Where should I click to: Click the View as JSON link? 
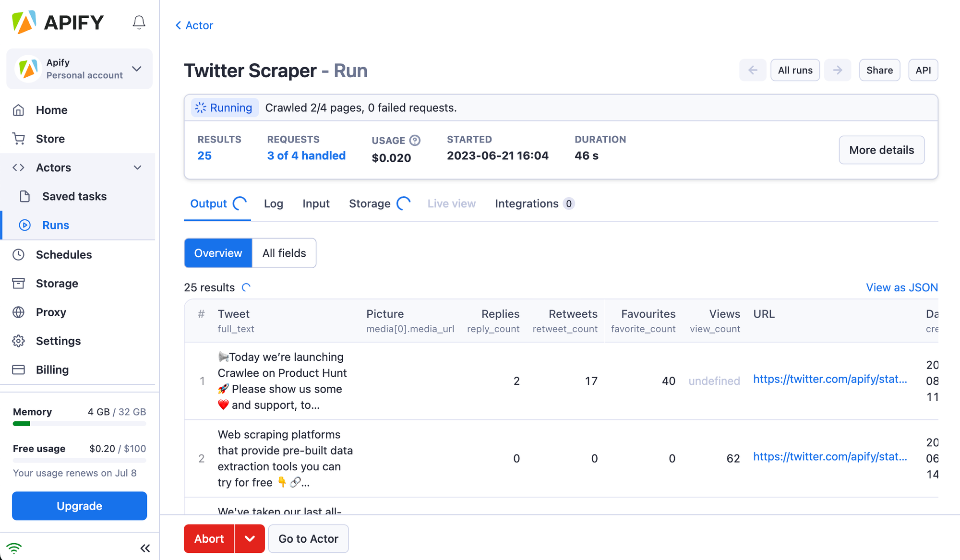901,287
